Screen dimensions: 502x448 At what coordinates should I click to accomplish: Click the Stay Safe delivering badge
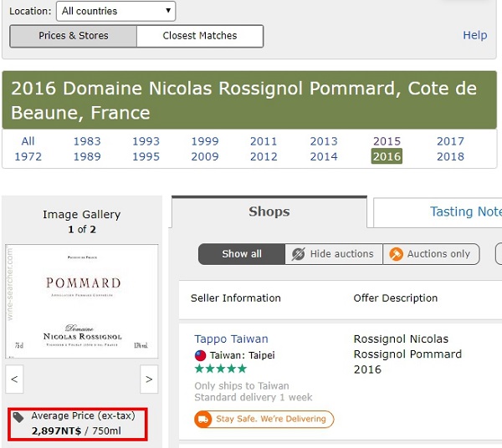click(264, 419)
